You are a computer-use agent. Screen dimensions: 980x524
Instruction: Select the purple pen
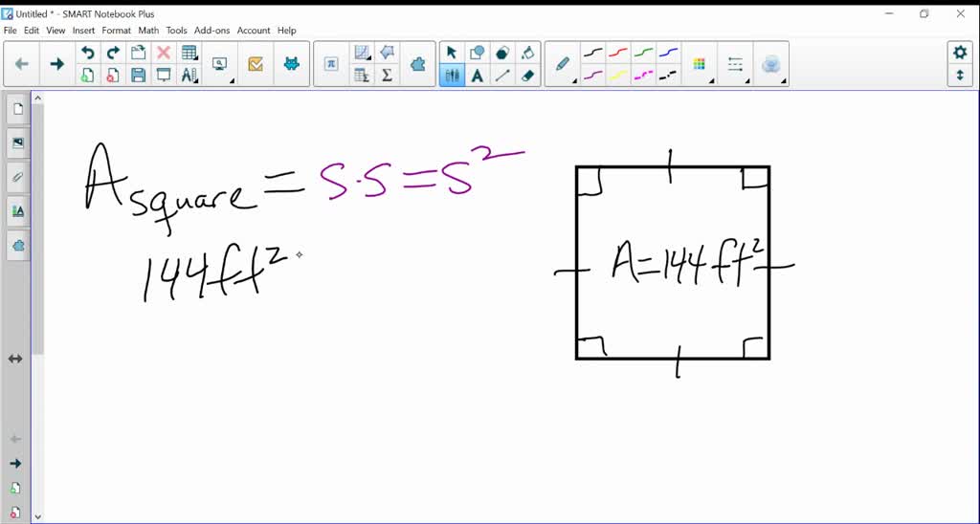click(x=593, y=76)
